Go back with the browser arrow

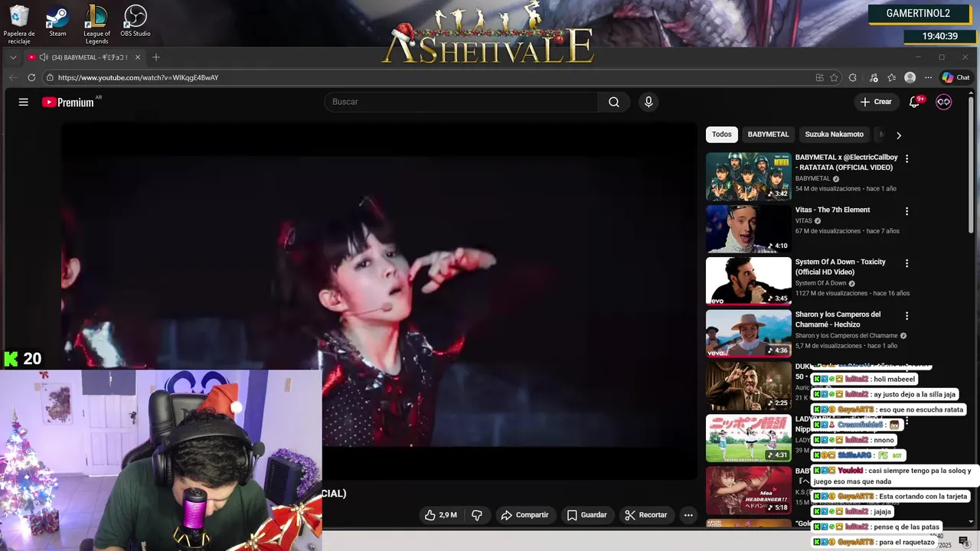pyautogui.click(x=13, y=77)
